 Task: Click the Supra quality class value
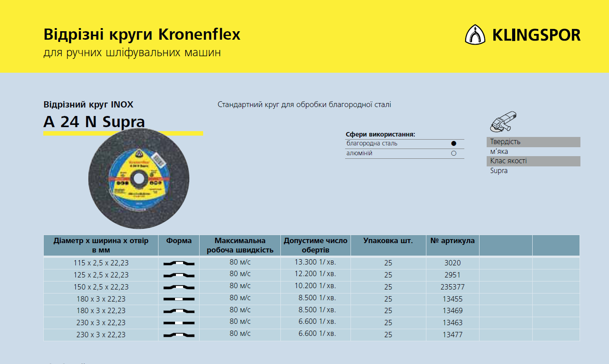(499, 171)
